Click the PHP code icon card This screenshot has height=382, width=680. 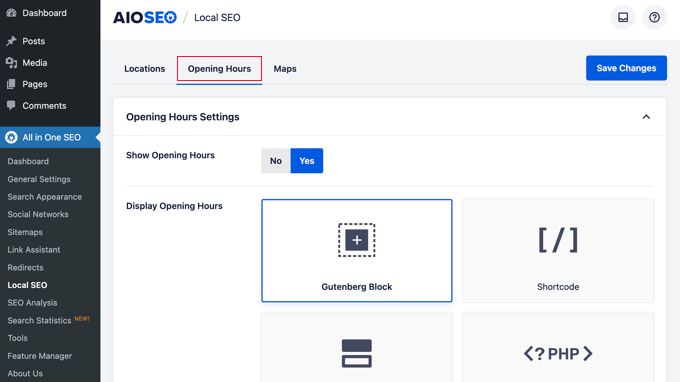pyautogui.click(x=558, y=347)
